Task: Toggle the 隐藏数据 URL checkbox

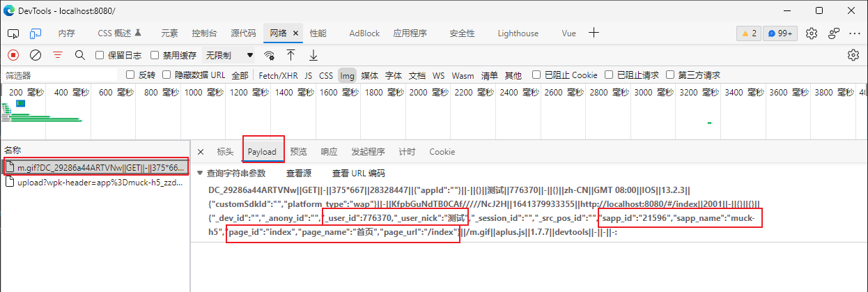Action: [x=166, y=75]
